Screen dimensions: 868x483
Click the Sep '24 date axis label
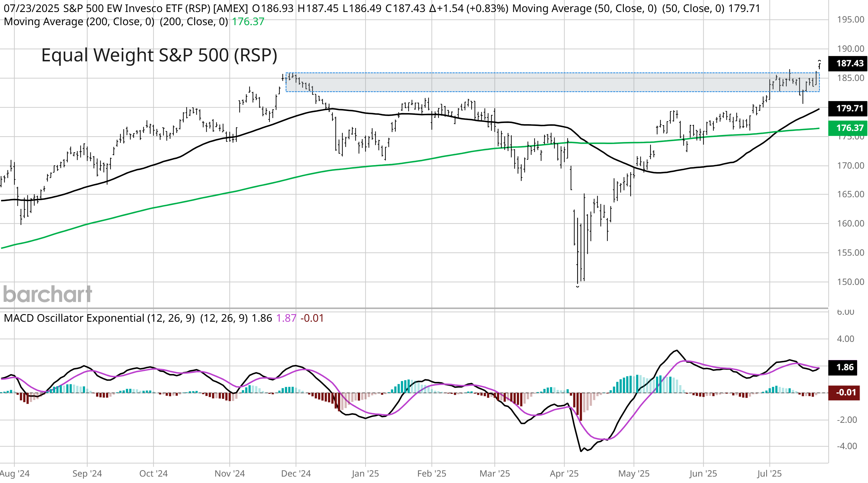pos(87,474)
